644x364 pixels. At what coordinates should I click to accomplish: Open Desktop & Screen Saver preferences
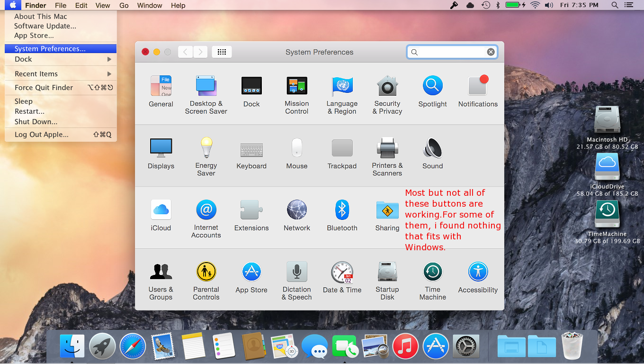[206, 95]
